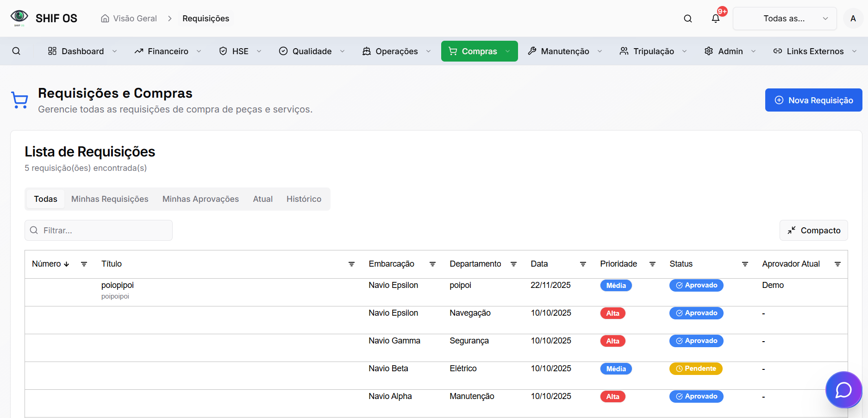Viewport: 868px width, 418px height.
Task: Click the navbar magnifier search icon
Action: pos(16,51)
